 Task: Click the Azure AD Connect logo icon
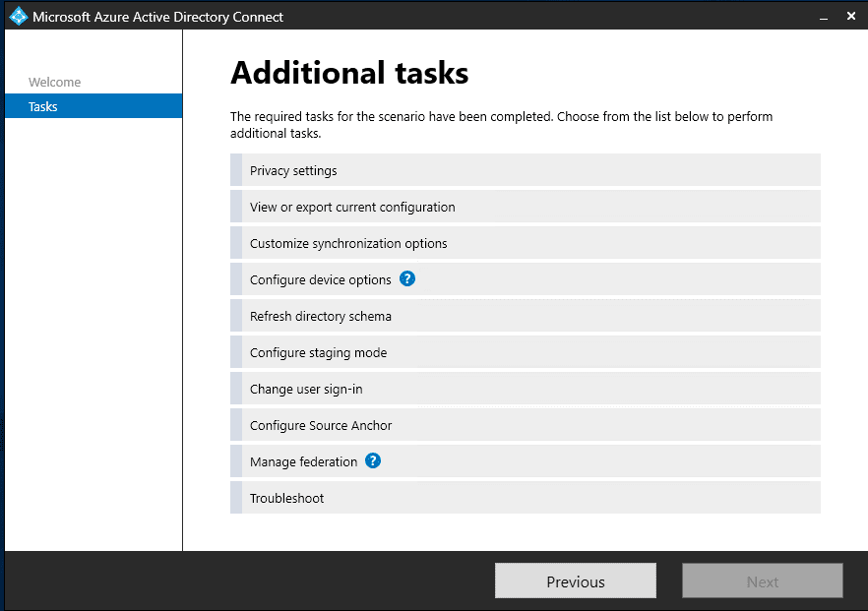[x=19, y=16]
